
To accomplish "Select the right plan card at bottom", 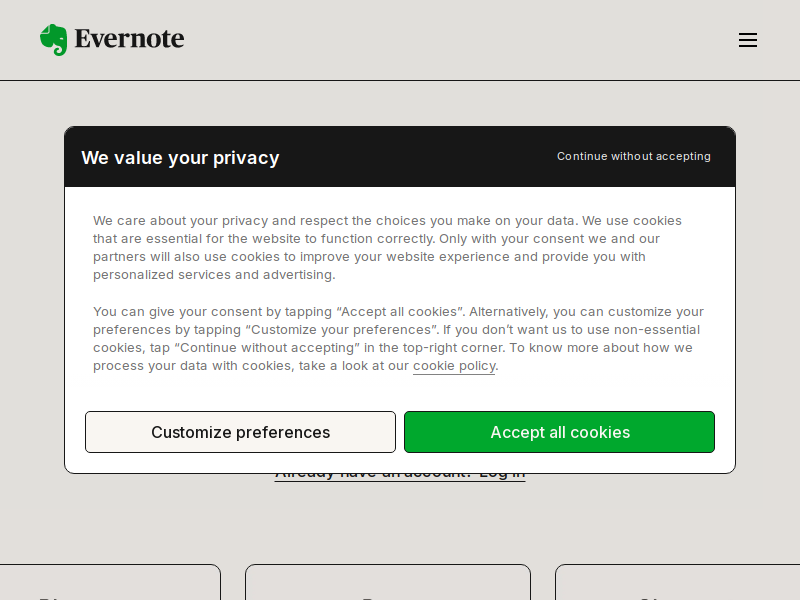I will (x=678, y=582).
